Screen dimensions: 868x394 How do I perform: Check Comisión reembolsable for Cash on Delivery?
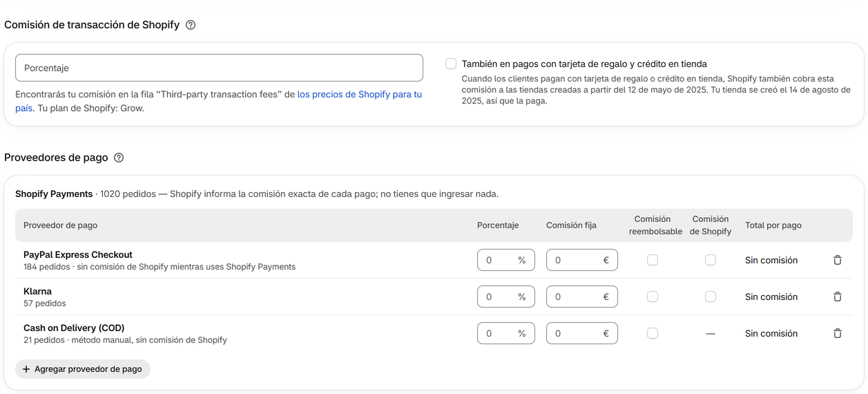tap(653, 333)
